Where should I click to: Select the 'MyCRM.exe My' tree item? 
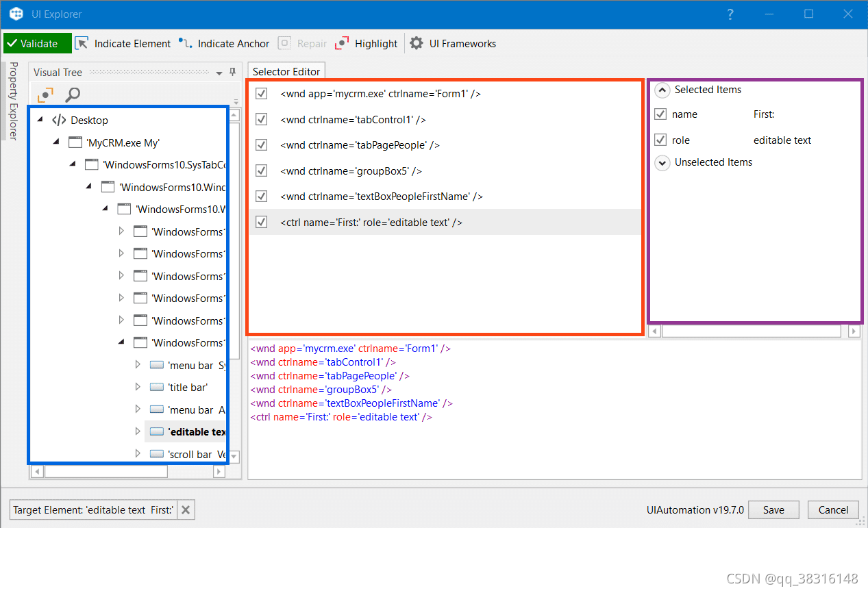click(123, 142)
